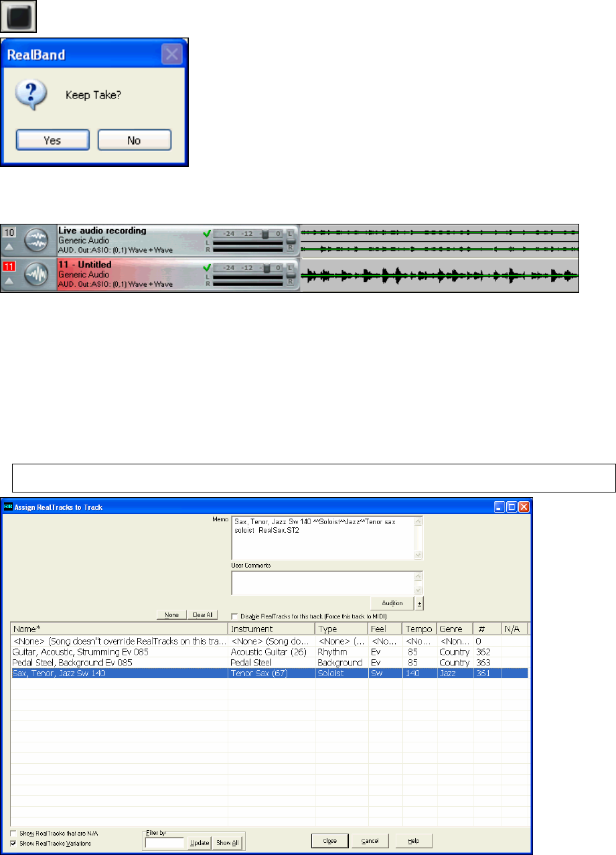Select red track number 11 box
The width and height of the screenshot is (616, 855).
(x=8, y=266)
